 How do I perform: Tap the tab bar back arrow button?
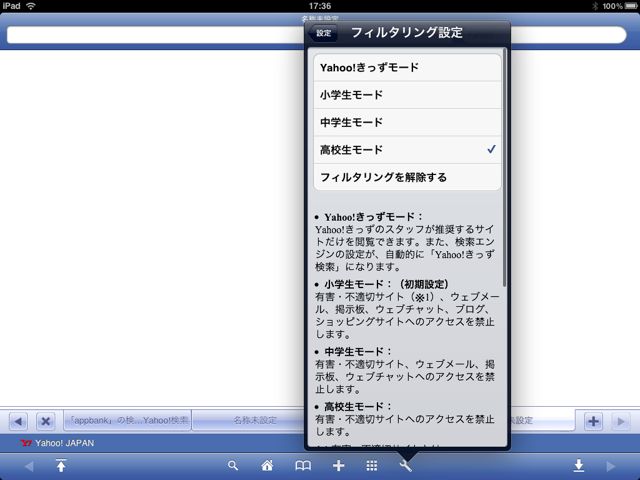[x=18, y=421]
